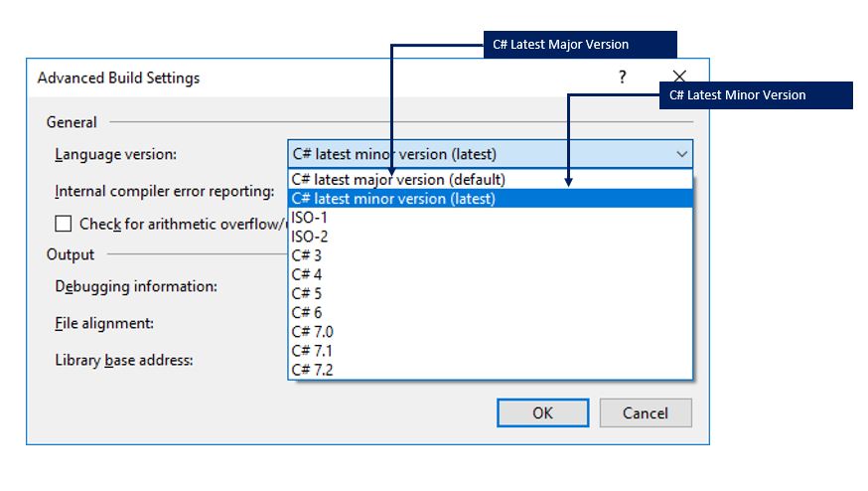Choose ISO-2 language version
868x491 pixels.
[310, 237]
